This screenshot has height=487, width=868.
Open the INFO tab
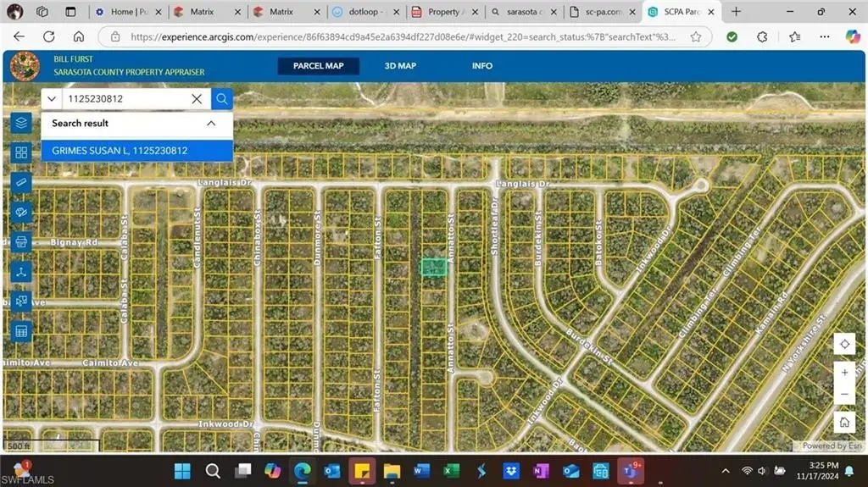point(482,66)
